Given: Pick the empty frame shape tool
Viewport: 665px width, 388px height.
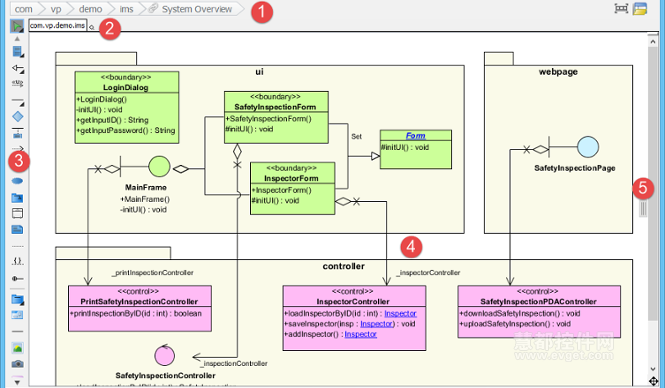Looking at the screenshot, I should 17,213.
